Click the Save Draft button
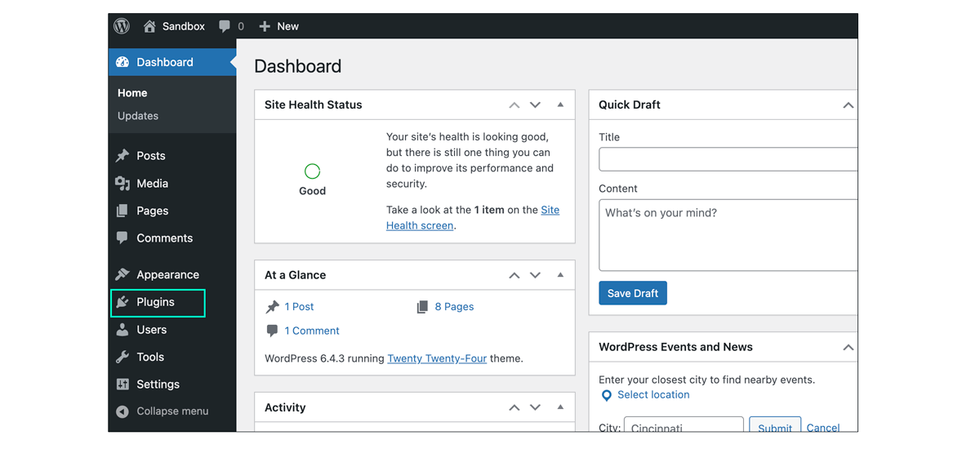The width and height of the screenshot is (980, 449). click(x=633, y=293)
